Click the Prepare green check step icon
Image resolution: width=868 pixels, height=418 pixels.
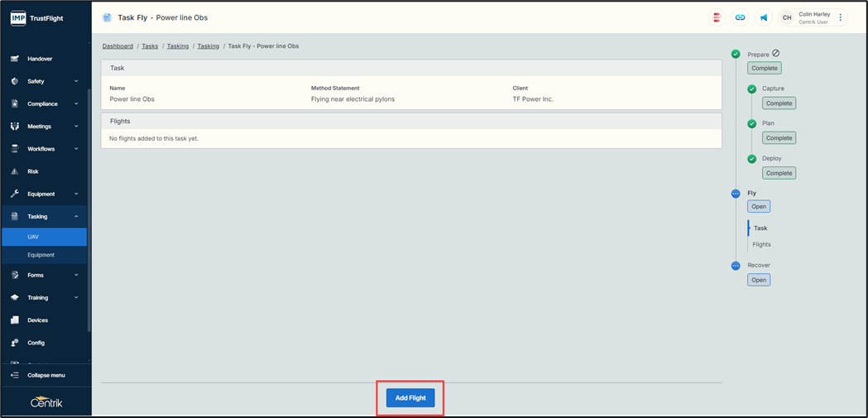point(736,55)
